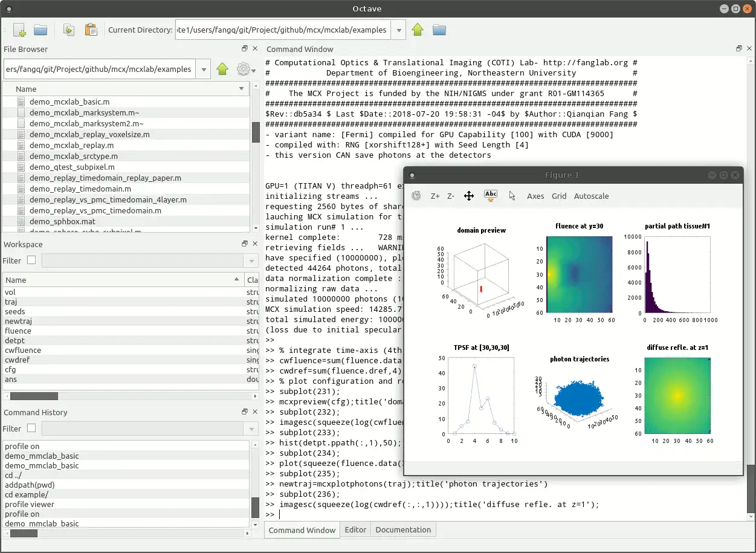Enable the Workspace Filter checkbox
Image resolution: width=756 pixels, height=553 pixels.
pos(31,260)
